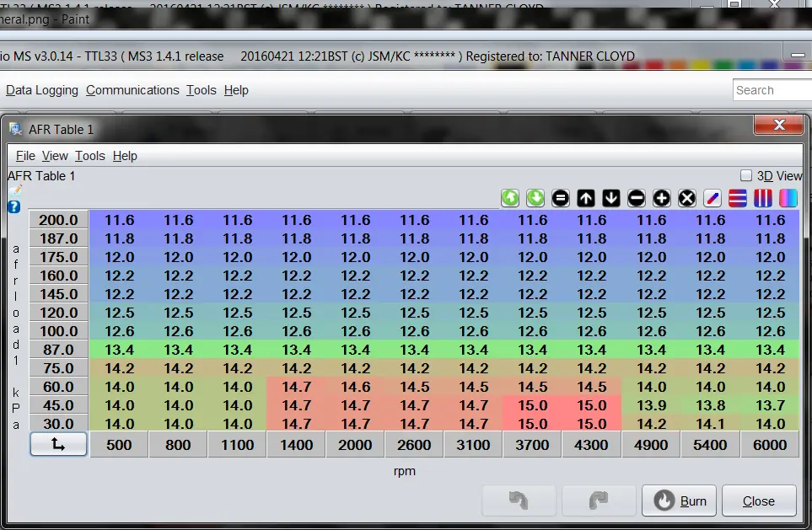Open the Tools menu in AFR Table
Screen dimensions: 812x530
pos(90,156)
